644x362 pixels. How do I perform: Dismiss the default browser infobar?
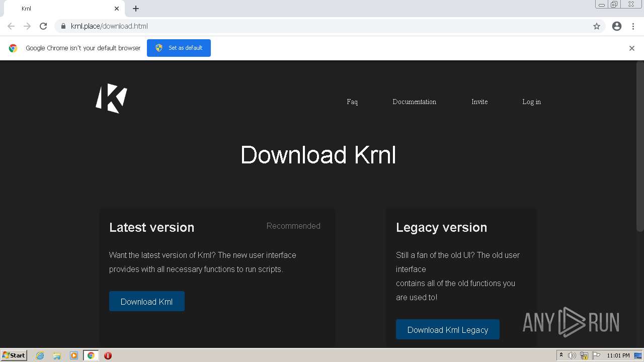pyautogui.click(x=632, y=48)
